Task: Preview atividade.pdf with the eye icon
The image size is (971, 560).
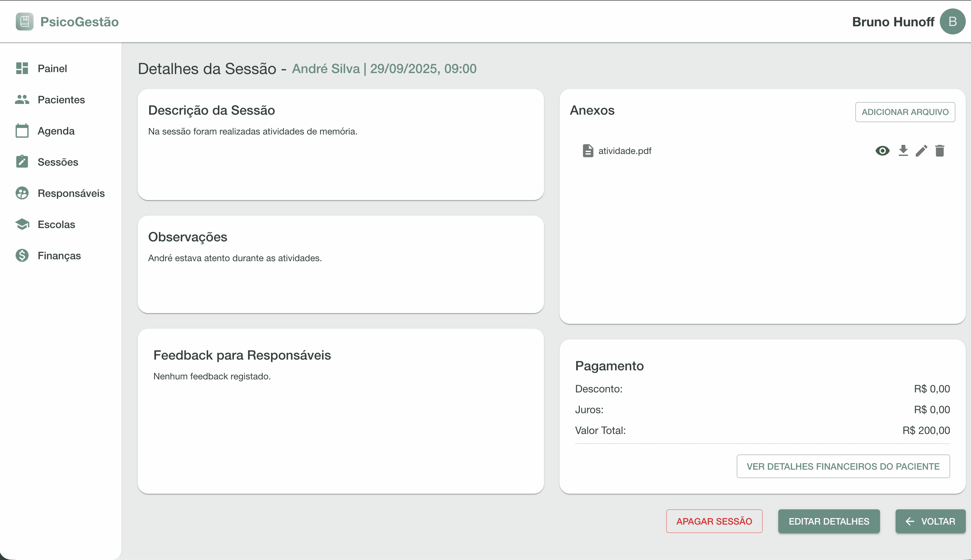Action: click(882, 150)
